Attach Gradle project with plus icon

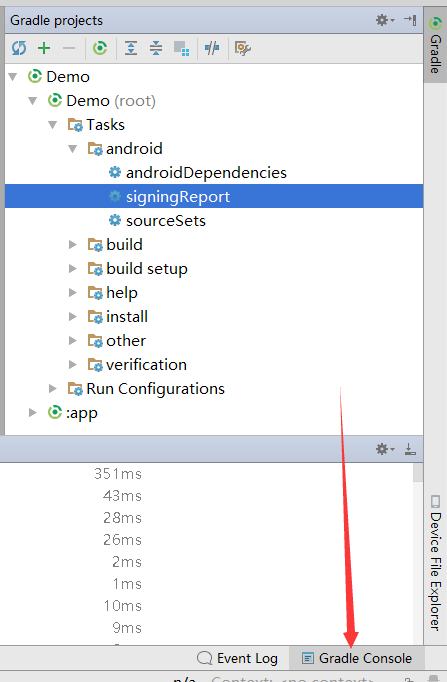click(x=44, y=48)
